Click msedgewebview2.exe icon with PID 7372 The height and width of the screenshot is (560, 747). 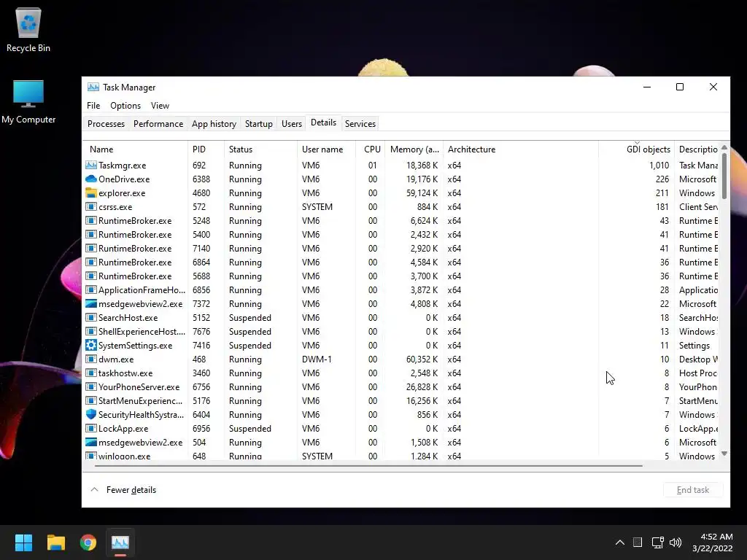click(91, 304)
